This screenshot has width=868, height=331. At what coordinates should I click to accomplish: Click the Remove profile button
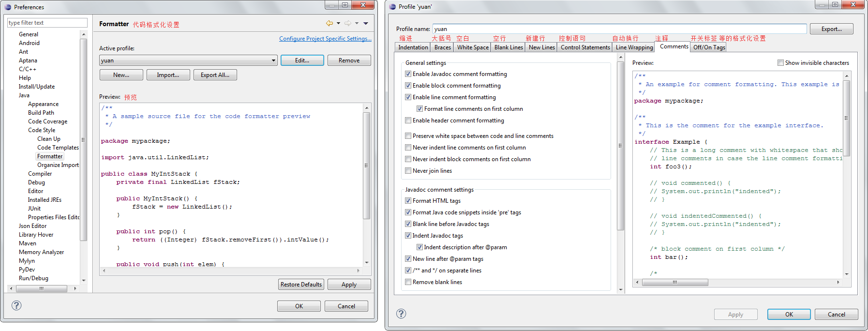click(349, 60)
